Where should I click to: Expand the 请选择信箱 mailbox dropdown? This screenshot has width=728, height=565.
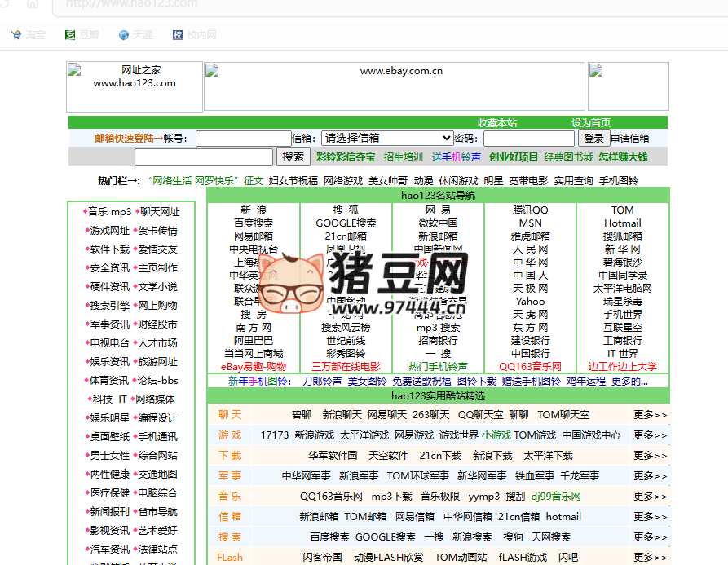tap(386, 139)
